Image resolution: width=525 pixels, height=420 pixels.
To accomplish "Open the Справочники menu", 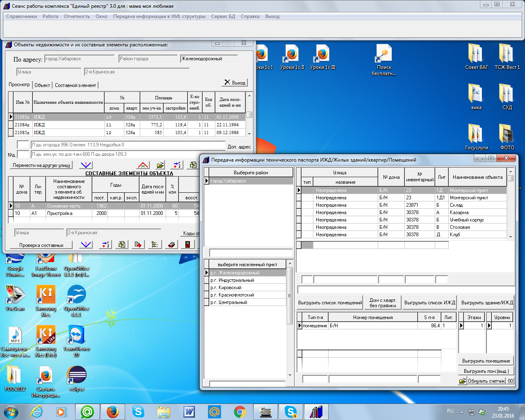I will [21, 16].
